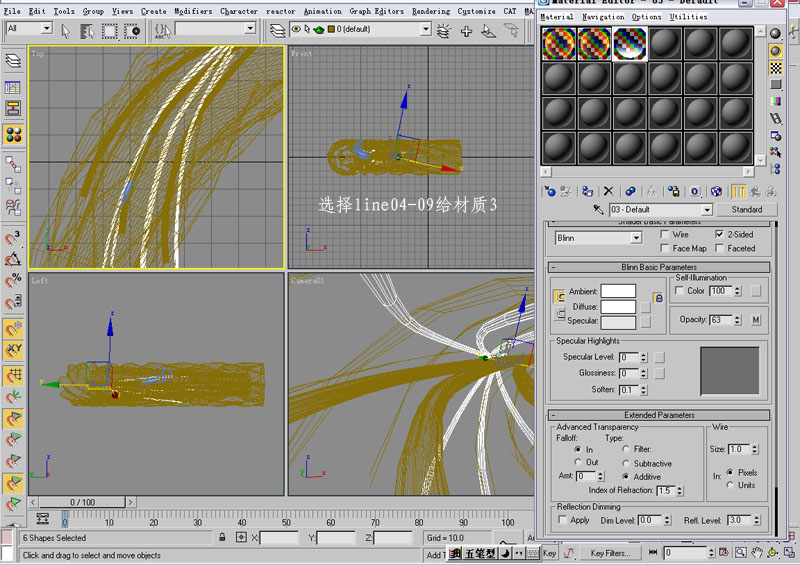This screenshot has width=800, height=565.
Task: Increase Opacity spinner value
Action: (x=737, y=317)
